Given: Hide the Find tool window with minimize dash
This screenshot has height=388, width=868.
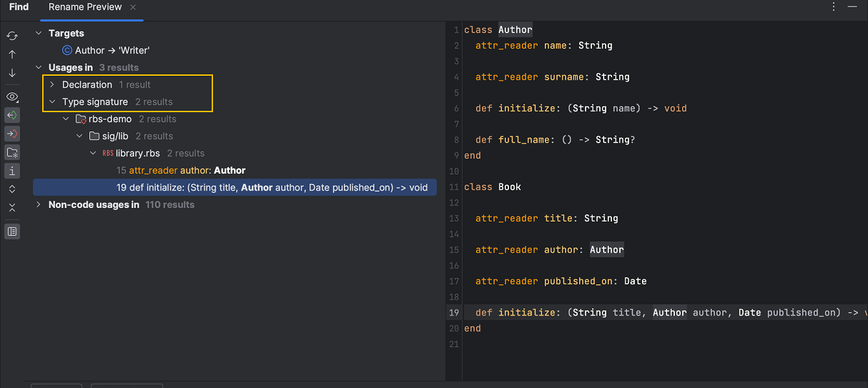Looking at the screenshot, I should (x=852, y=6).
